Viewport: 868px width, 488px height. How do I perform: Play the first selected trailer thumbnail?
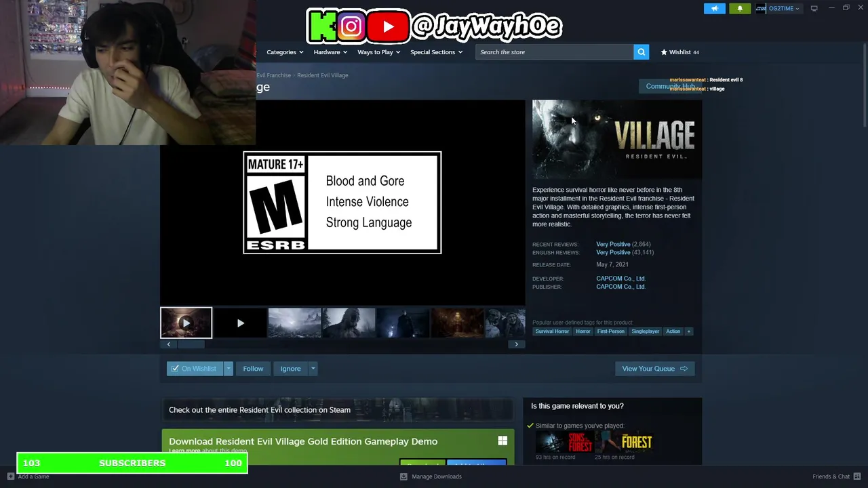186,323
